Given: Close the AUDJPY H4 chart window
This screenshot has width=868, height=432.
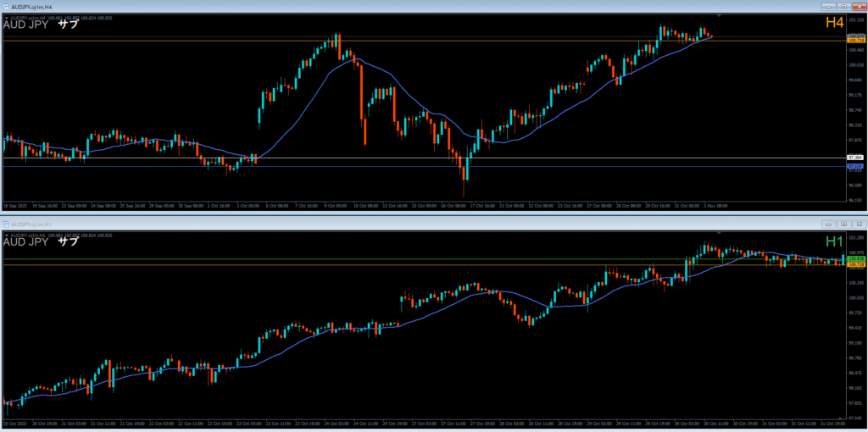Looking at the screenshot, I should click(x=858, y=7).
